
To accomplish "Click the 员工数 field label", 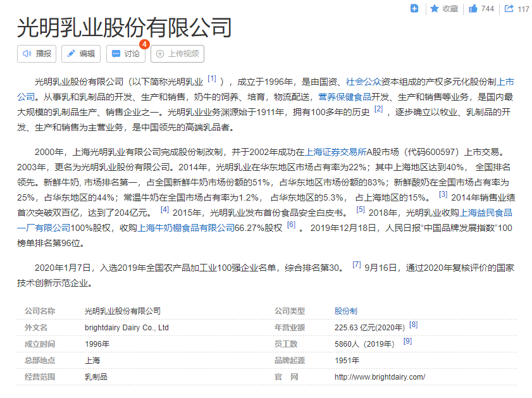I will pos(286,344).
